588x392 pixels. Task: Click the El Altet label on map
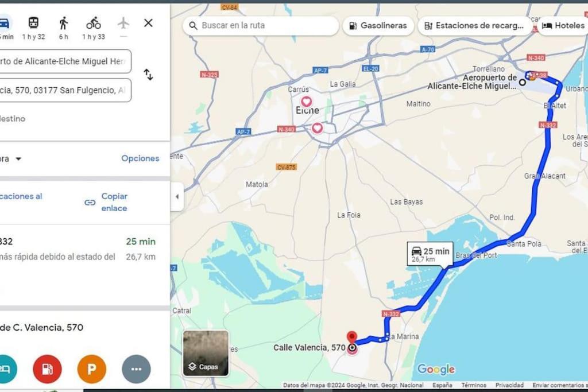[x=555, y=106]
